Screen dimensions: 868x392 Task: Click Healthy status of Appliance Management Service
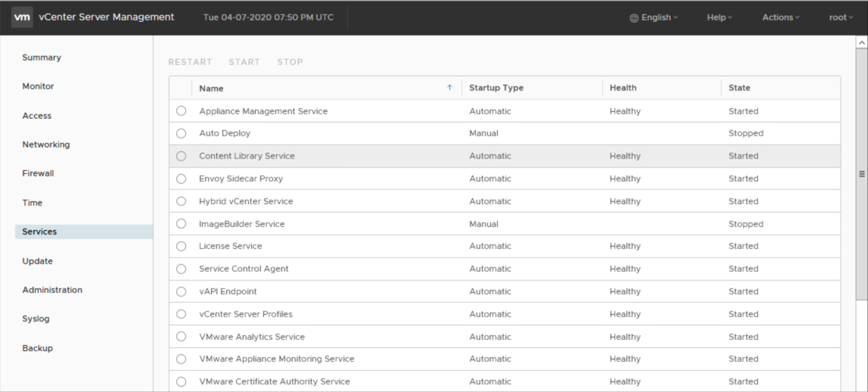[625, 111]
